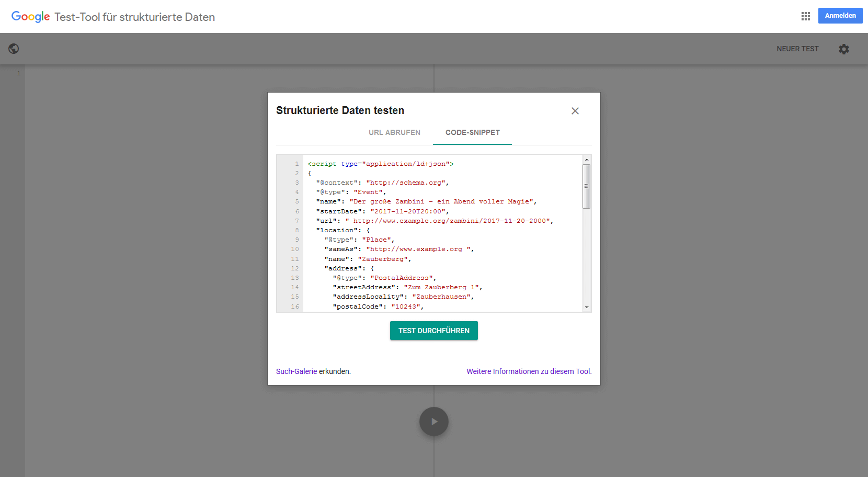This screenshot has width=868, height=477.
Task: Click the globe language icon
Action: 14,49
